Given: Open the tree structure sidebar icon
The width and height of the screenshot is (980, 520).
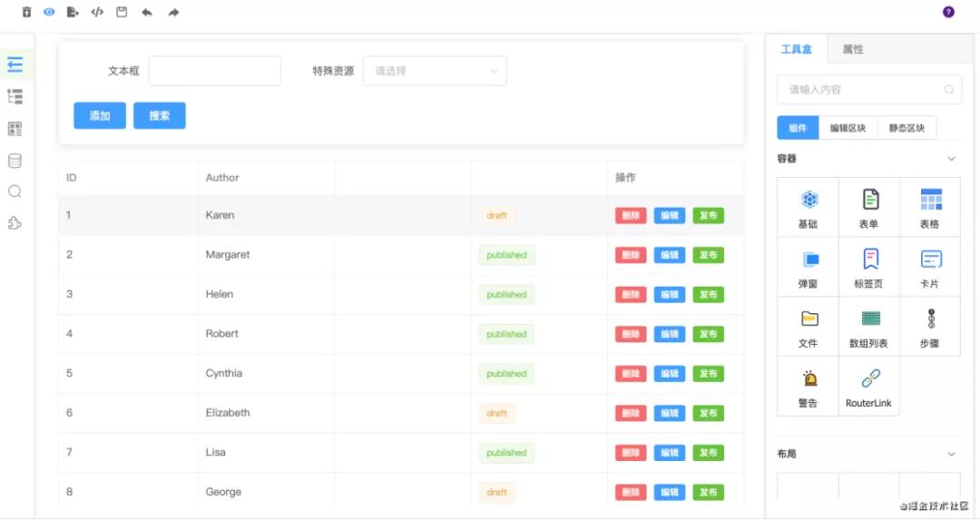Looking at the screenshot, I should point(15,96).
